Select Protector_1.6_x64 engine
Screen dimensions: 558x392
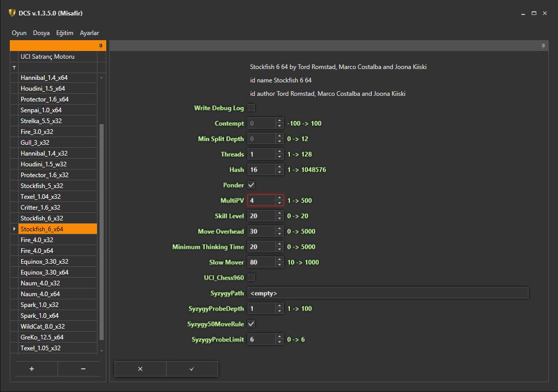[58, 99]
